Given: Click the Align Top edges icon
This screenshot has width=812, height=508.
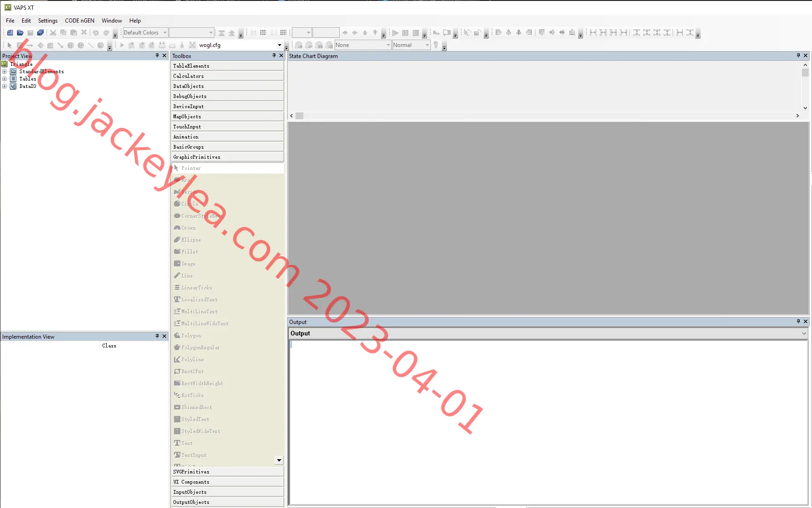Looking at the screenshot, I should tap(542, 33).
